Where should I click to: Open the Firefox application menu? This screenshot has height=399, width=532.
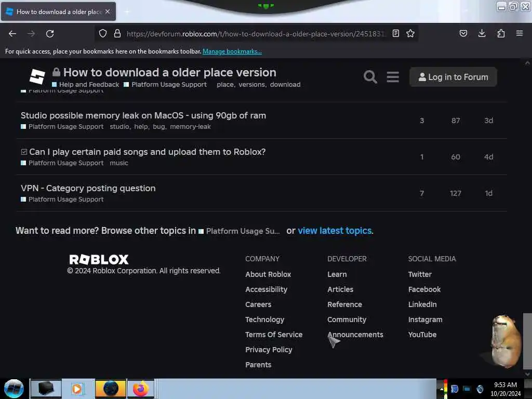520,34
